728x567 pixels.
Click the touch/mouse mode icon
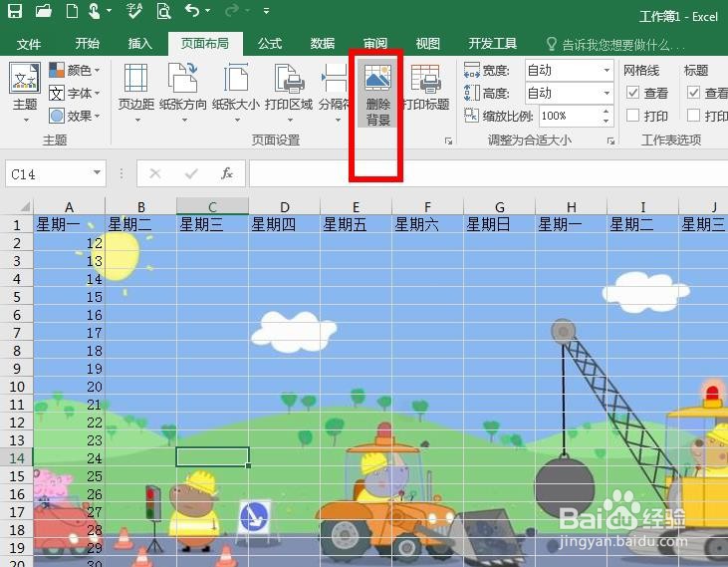click(x=95, y=10)
